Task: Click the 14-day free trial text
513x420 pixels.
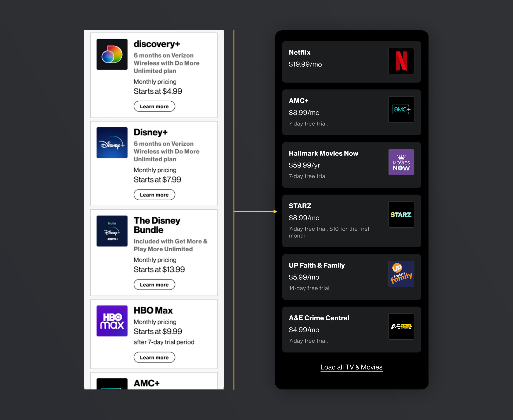Action: 309,288
